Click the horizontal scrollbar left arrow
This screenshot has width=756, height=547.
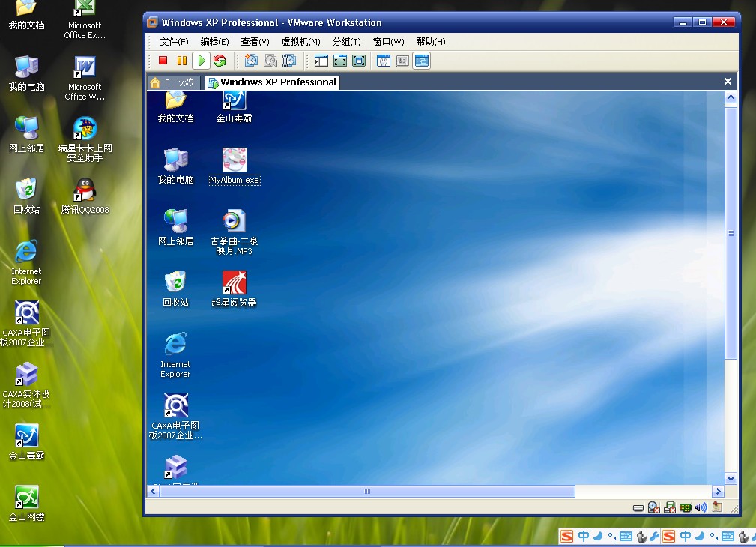pyautogui.click(x=154, y=491)
